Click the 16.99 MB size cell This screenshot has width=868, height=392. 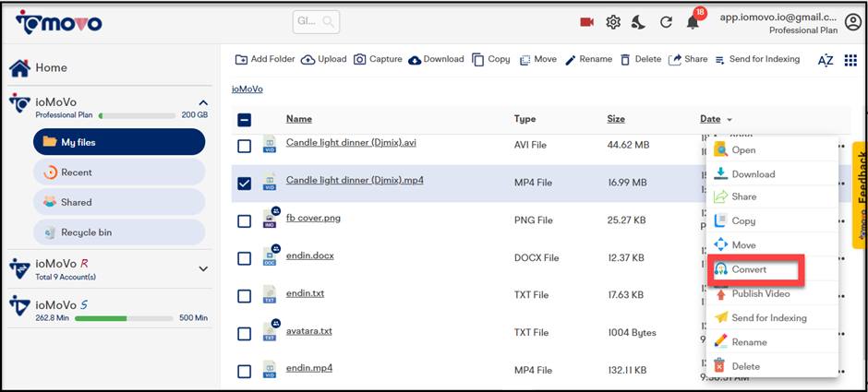(x=627, y=183)
